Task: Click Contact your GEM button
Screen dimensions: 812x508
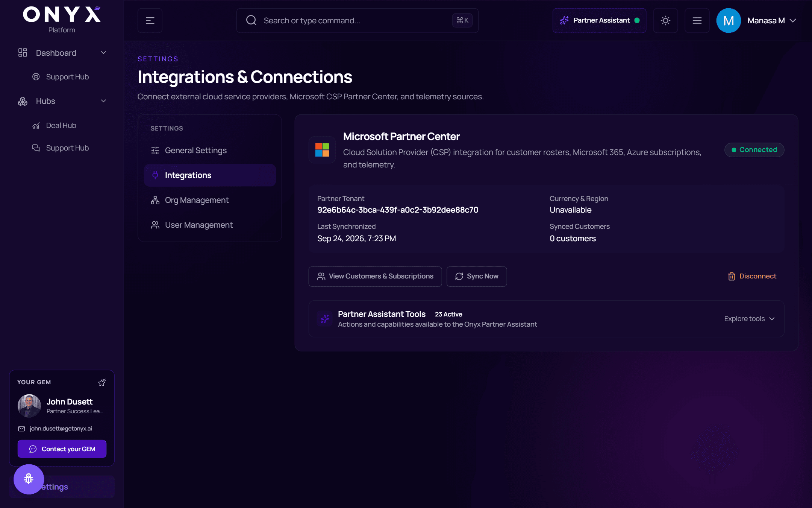Action: 62,449
